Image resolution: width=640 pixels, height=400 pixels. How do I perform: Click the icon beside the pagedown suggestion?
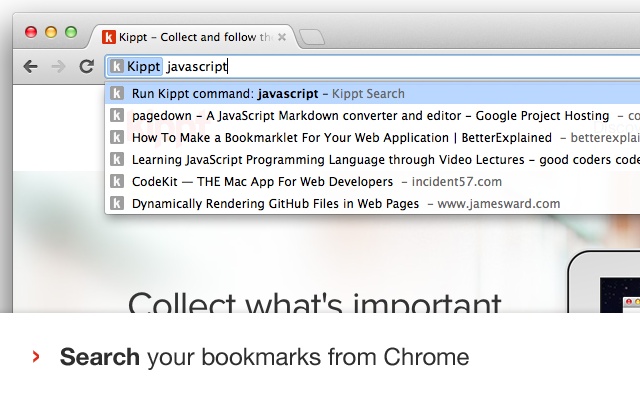[x=117, y=116]
